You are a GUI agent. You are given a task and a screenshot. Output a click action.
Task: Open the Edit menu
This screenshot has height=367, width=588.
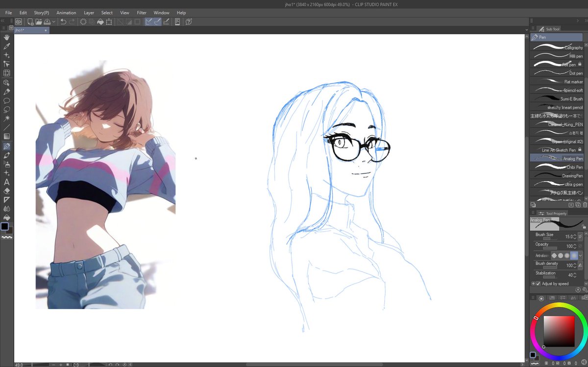click(23, 13)
